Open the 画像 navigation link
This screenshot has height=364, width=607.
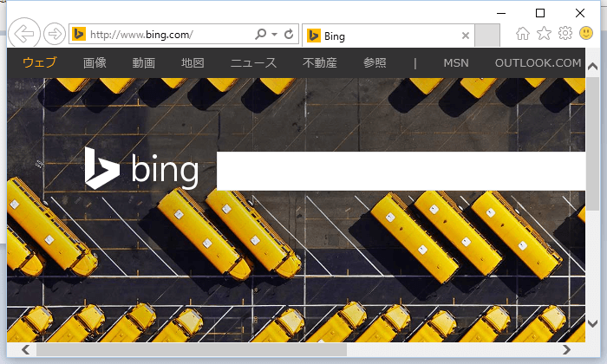[x=95, y=62]
